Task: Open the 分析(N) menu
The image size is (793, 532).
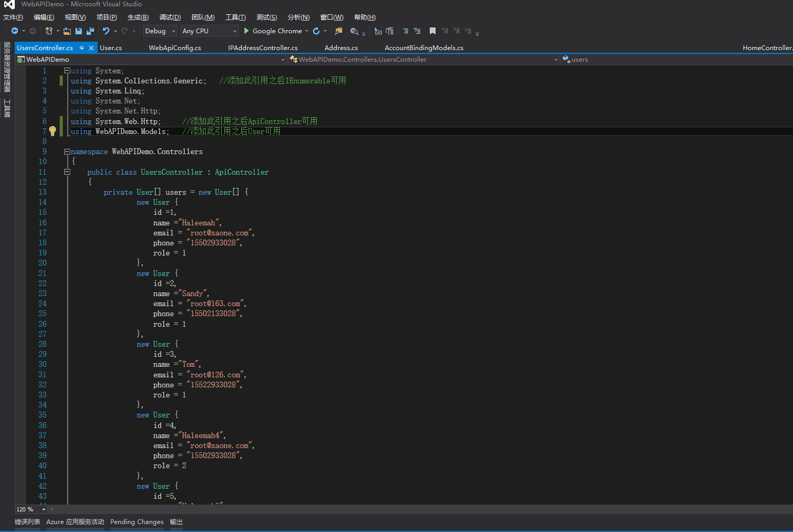Action: pos(299,17)
